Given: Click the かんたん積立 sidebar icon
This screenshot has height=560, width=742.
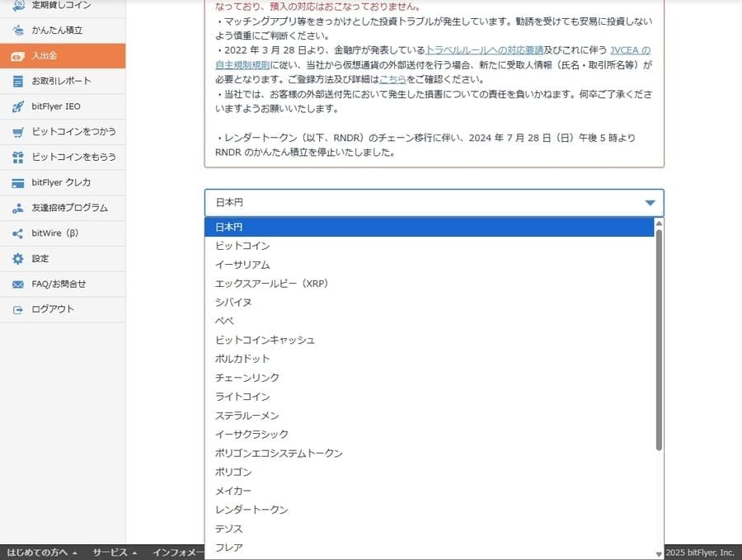Looking at the screenshot, I should [x=18, y=31].
